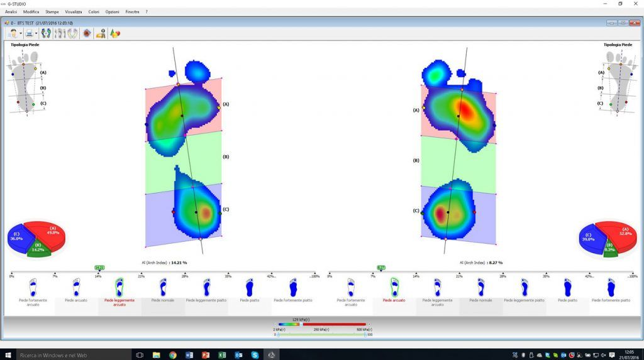Viewport: 644px width, 360px height.
Task: Click the left 14.21 arch index marker
Action: pyautogui.click(x=99, y=268)
